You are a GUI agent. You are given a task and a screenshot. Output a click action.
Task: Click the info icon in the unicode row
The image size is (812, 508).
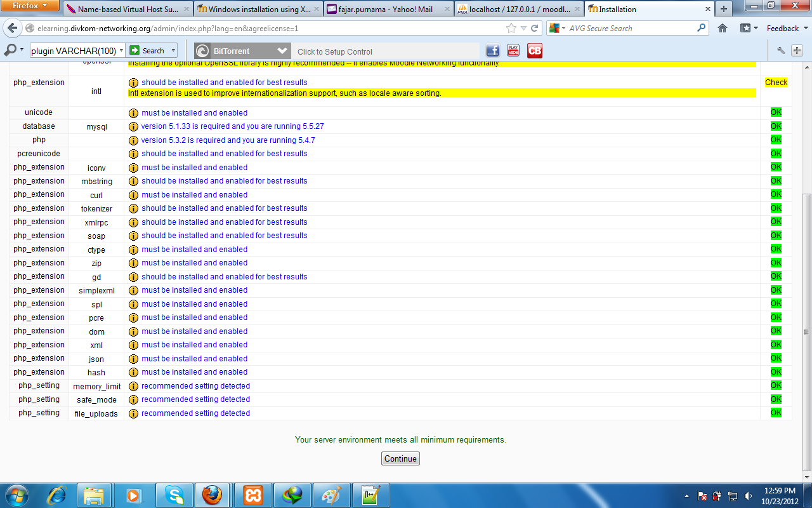pos(133,113)
